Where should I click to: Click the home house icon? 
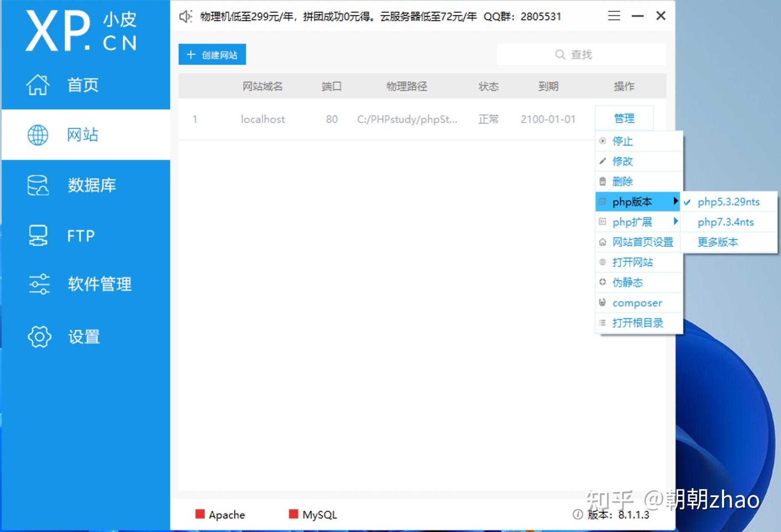tap(38, 85)
